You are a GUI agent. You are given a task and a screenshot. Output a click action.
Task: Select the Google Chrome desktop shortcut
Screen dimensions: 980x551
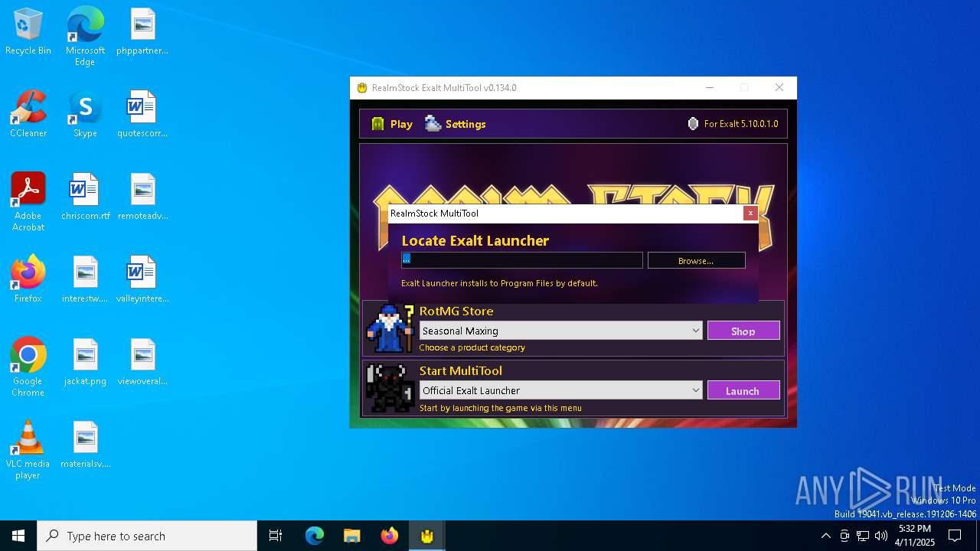click(28, 367)
